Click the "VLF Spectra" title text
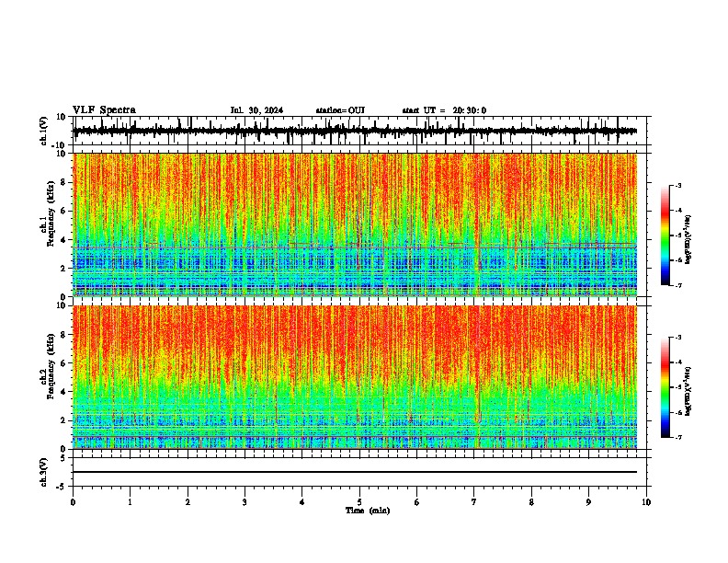 coord(104,110)
